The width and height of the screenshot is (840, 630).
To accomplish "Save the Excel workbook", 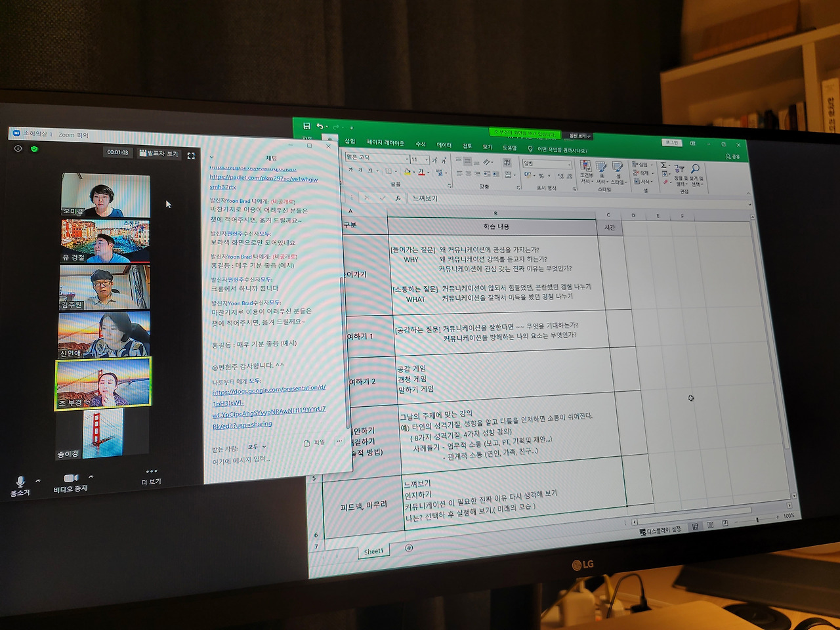I will pos(306,126).
